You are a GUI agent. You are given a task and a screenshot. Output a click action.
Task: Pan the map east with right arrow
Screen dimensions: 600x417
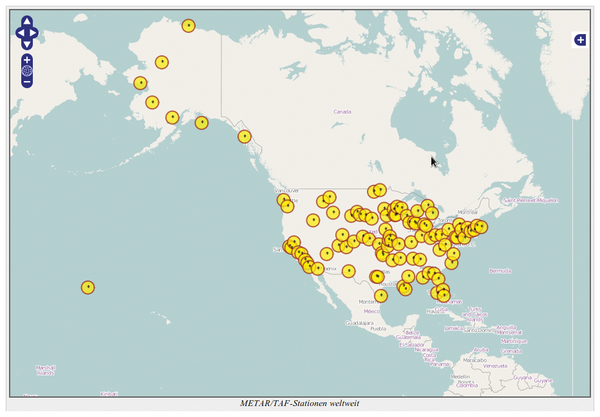point(35,33)
